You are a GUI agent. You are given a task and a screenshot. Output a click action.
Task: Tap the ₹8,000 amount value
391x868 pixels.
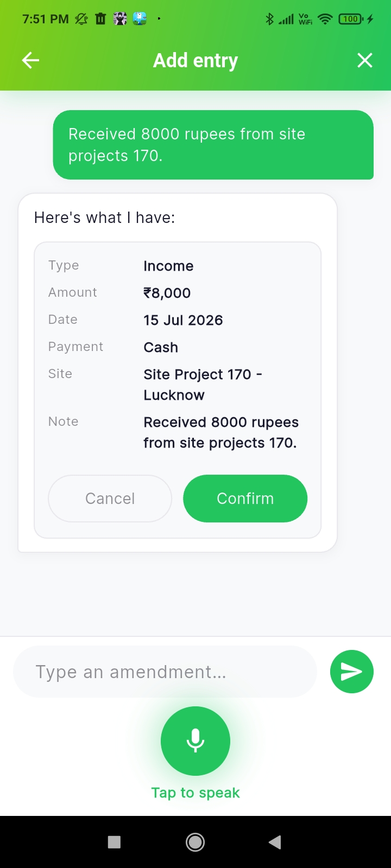pos(167,293)
